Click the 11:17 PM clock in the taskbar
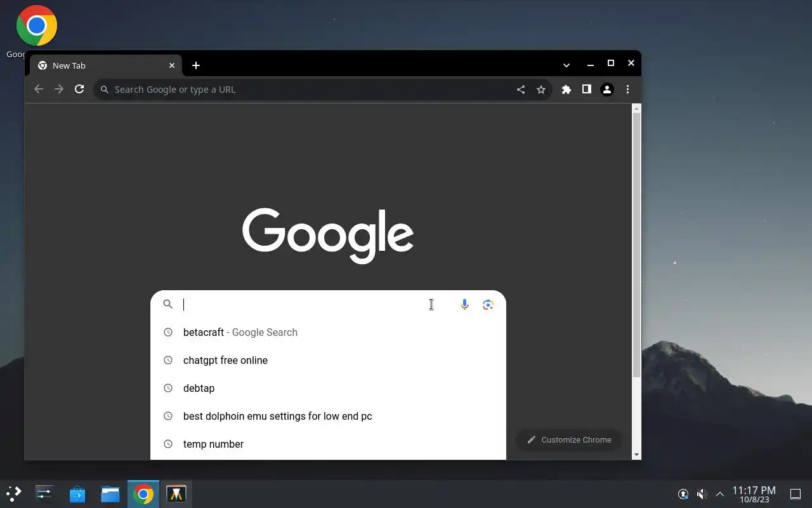The height and width of the screenshot is (508, 812). (x=754, y=494)
